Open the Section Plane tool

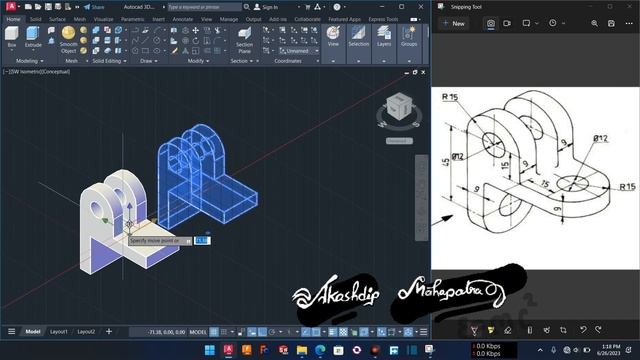coord(244,40)
